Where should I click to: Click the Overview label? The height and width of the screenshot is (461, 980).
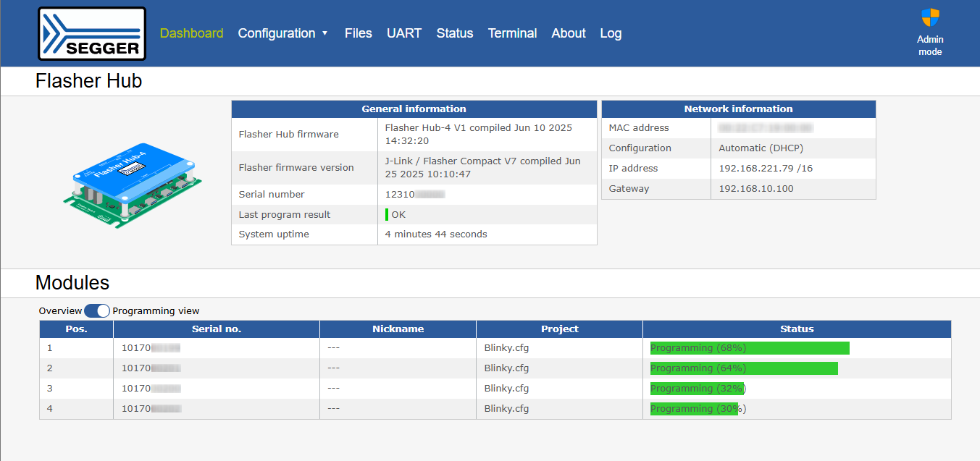coord(60,310)
